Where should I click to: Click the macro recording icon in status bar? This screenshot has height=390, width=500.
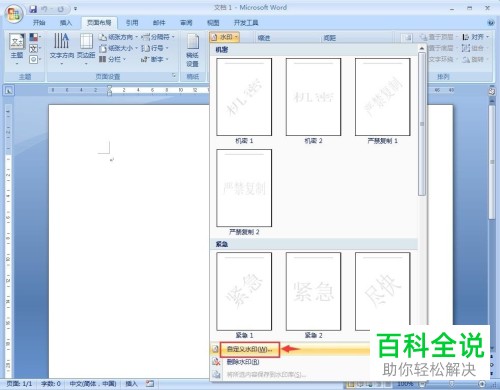[150, 384]
